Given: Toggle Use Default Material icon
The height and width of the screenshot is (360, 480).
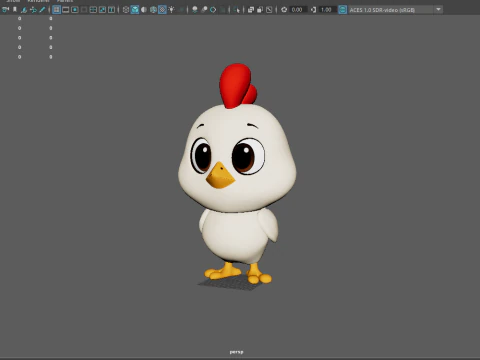Looking at the screenshot, I should 144,10.
